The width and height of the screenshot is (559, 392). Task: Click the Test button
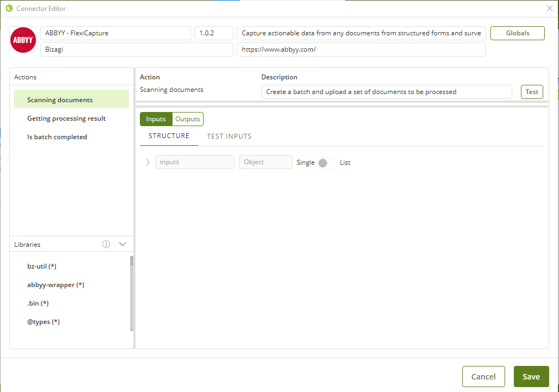532,92
